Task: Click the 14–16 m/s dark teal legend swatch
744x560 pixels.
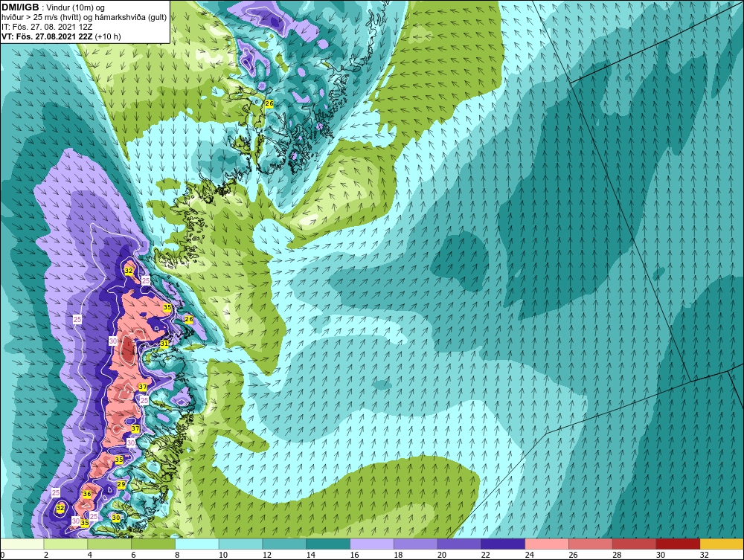Action: [328, 544]
